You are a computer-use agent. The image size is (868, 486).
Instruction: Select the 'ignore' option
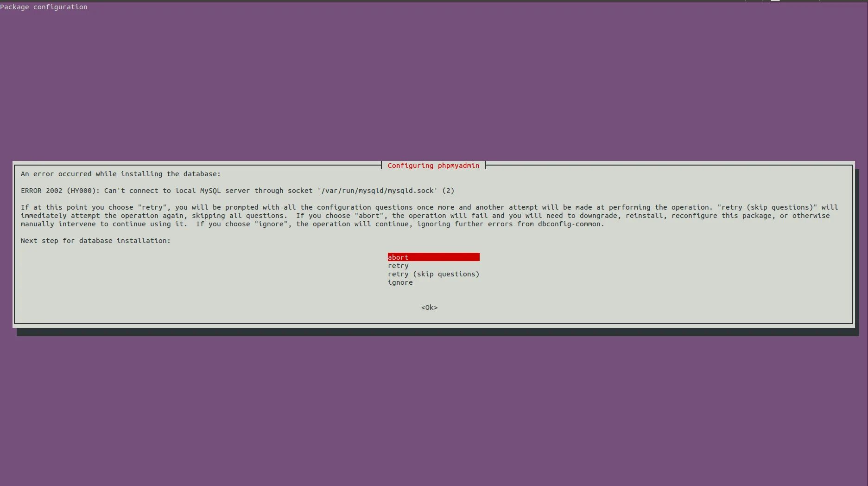point(400,282)
